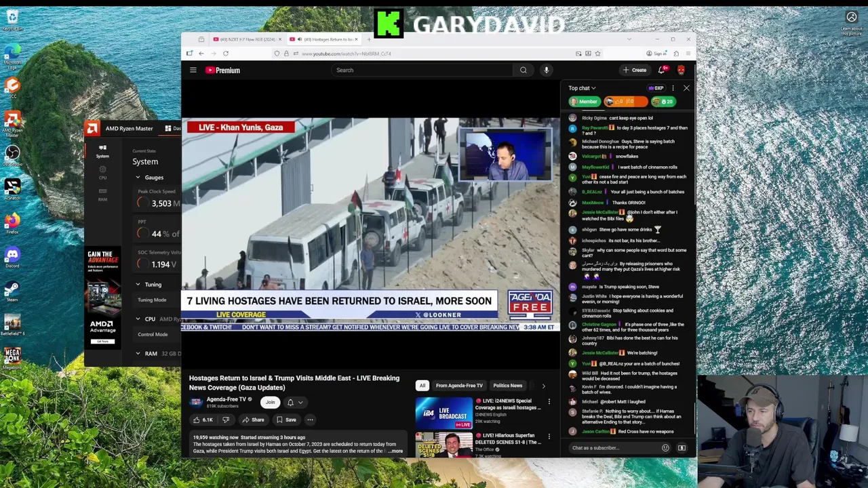Image resolution: width=868 pixels, height=488 pixels.
Task: Click the green Member badge chip
Action: pyautogui.click(x=584, y=102)
